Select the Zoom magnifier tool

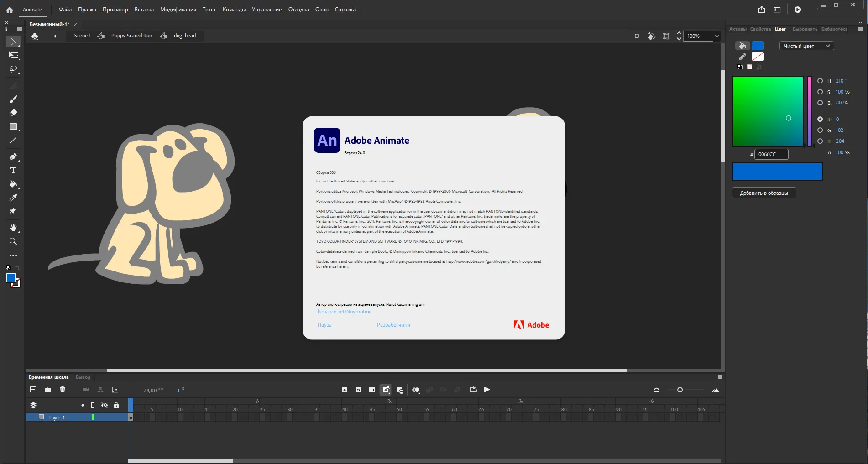tap(13, 241)
